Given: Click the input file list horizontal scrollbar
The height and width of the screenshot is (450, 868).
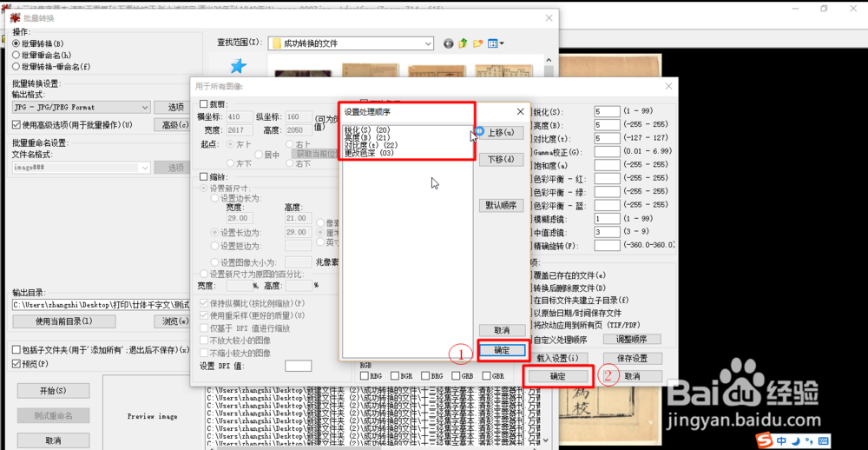Looking at the screenshot, I should tap(372, 446).
